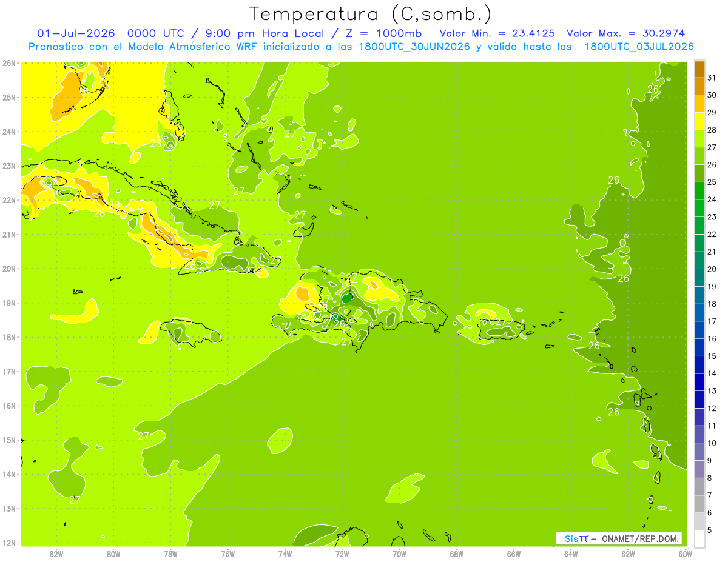
Task: Click the dark green cold spot over Hispaniola
Action: [x=348, y=298]
